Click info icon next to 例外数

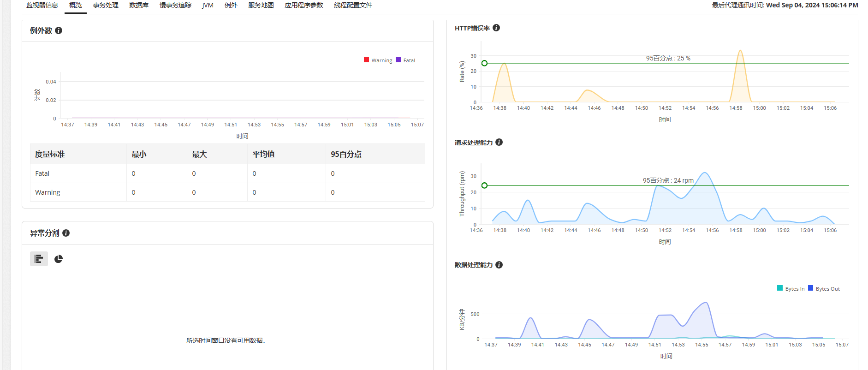59,30
